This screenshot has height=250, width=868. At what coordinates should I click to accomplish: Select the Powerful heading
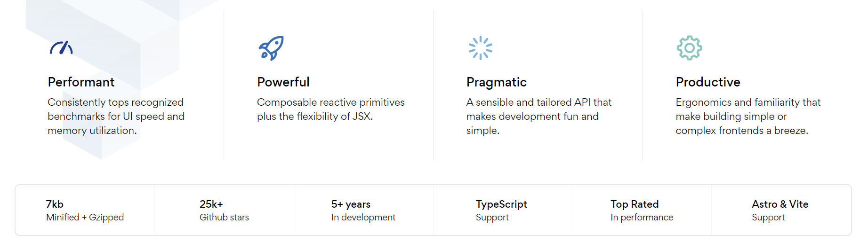coord(283,82)
